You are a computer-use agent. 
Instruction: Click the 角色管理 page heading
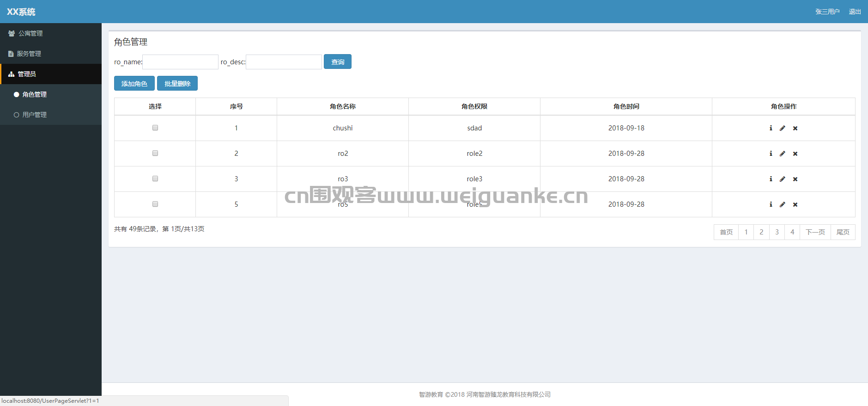pyautogui.click(x=131, y=42)
